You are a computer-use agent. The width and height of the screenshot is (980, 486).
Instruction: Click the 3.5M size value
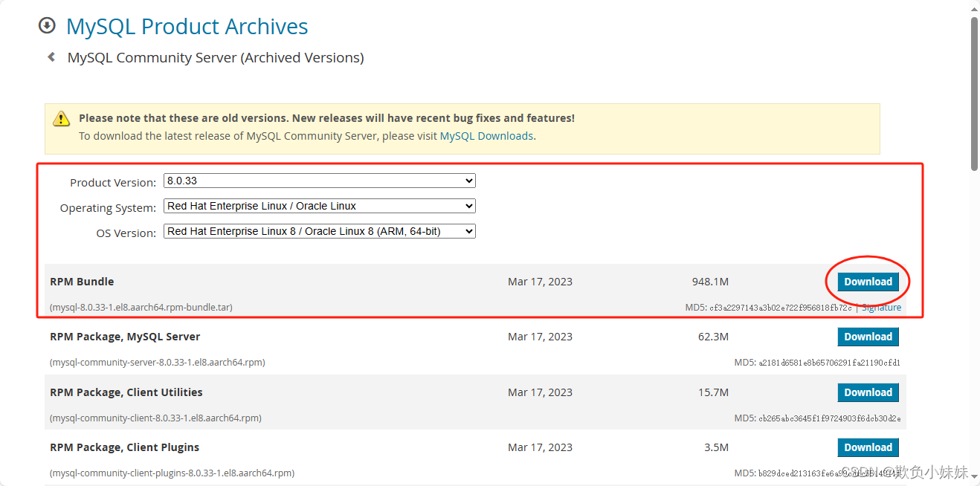point(716,447)
